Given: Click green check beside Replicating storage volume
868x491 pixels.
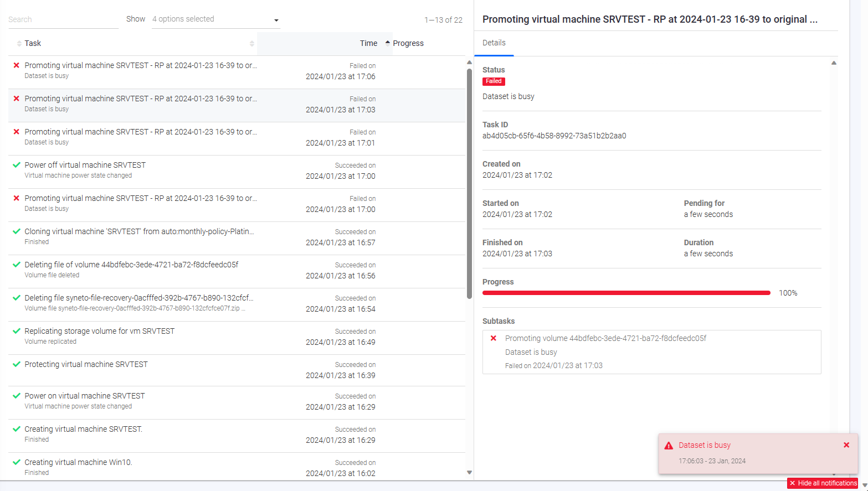Looking at the screenshot, I should [17, 331].
